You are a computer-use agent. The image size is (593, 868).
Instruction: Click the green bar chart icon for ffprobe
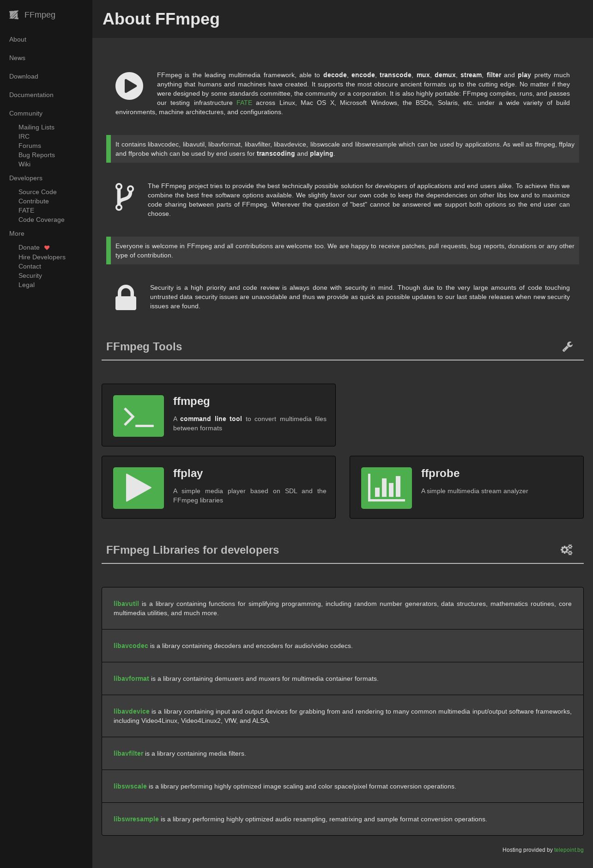pos(387,488)
